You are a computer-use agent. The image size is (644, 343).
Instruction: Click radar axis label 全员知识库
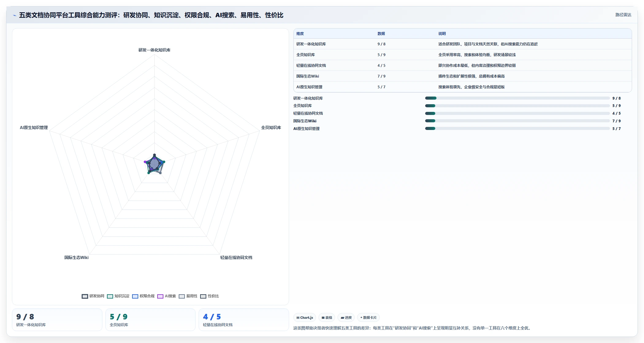pyautogui.click(x=271, y=128)
